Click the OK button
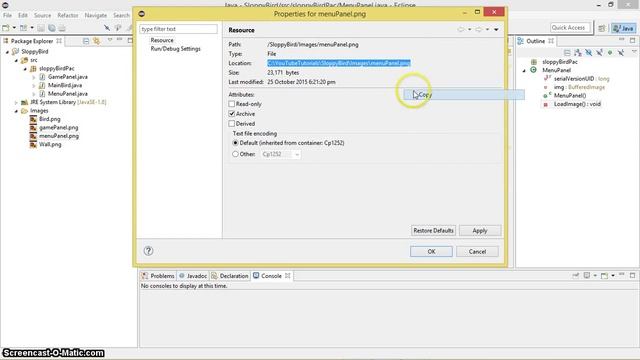The width and height of the screenshot is (640, 360). [x=431, y=251]
